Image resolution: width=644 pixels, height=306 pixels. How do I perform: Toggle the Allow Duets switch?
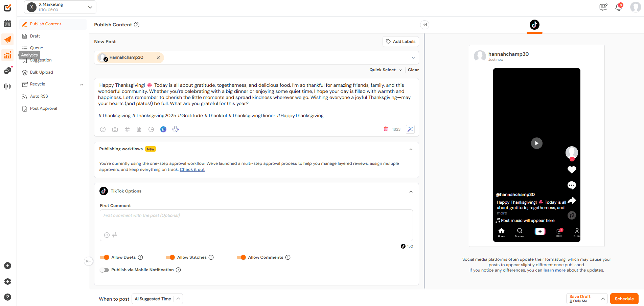(x=105, y=257)
